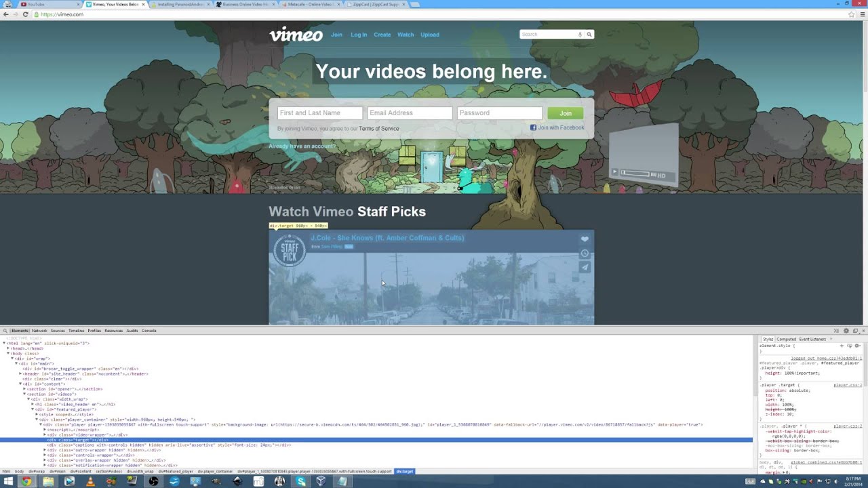Click the green Join button

click(x=566, y=113)
